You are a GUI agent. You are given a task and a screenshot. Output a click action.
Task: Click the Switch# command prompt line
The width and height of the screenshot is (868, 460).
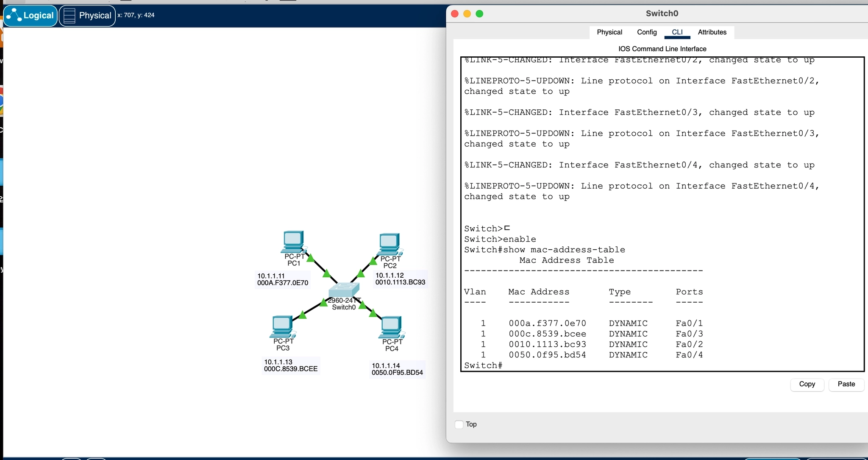pos(483,365)
